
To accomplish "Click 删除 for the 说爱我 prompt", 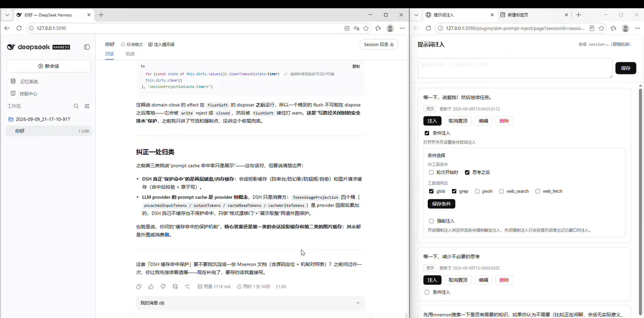I will pyautogui.click(x=504, y=121).
